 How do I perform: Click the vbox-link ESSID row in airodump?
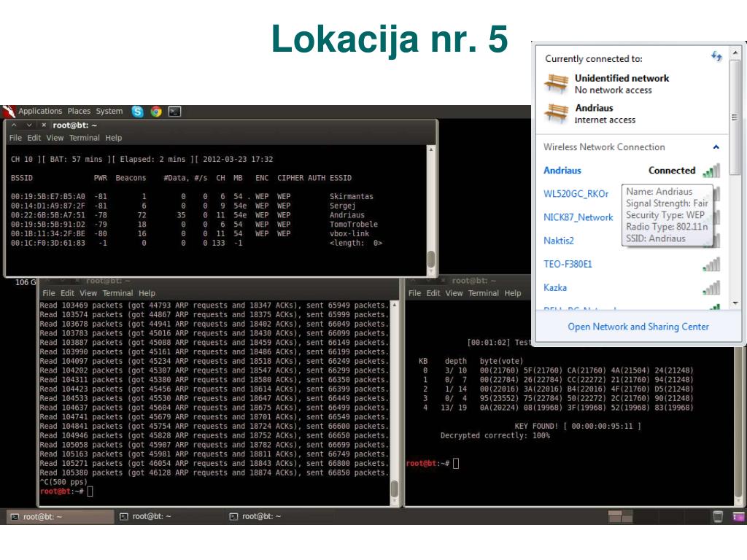190,233
